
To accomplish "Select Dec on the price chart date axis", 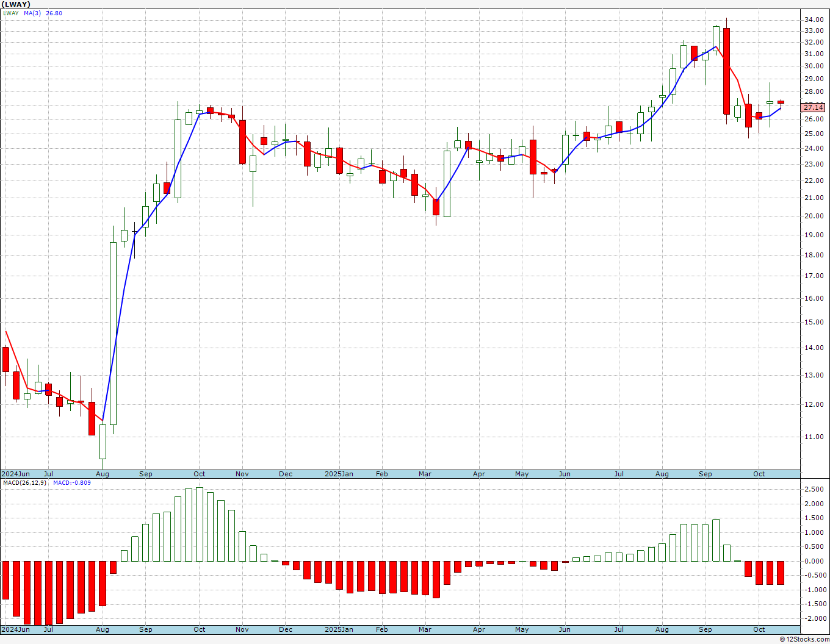I will (286, 474).
